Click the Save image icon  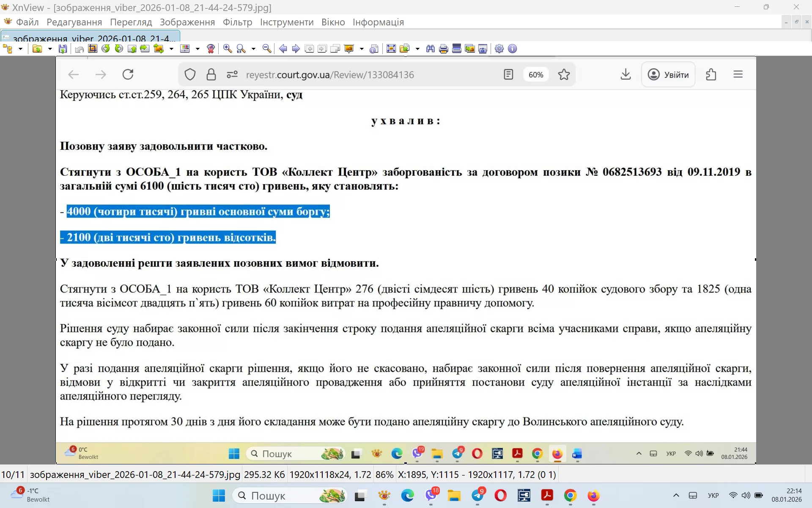(x=63, y=49)
